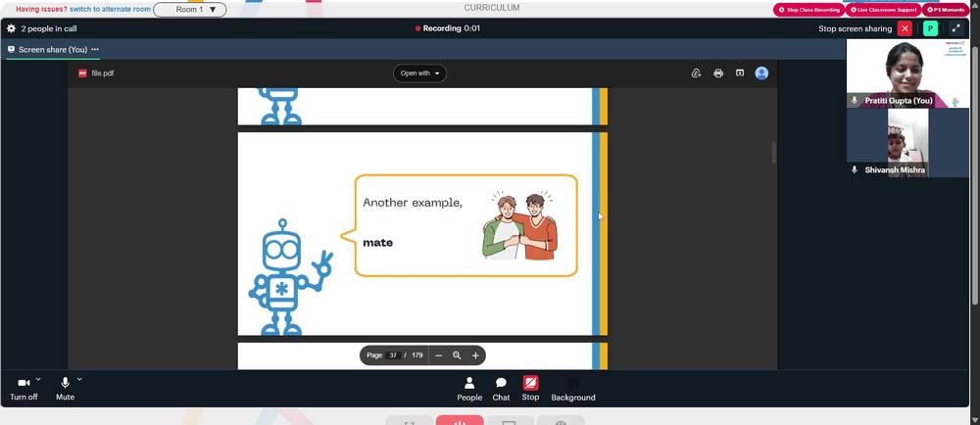This screenshot has height=425, width=980.
Task: Click Pratiti Gupta's microphone indicator
Action: (x=855, y=101)
